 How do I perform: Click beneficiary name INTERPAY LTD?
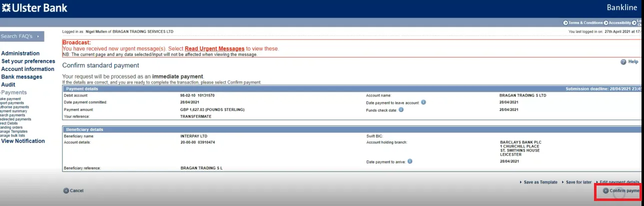click(194, 136)
